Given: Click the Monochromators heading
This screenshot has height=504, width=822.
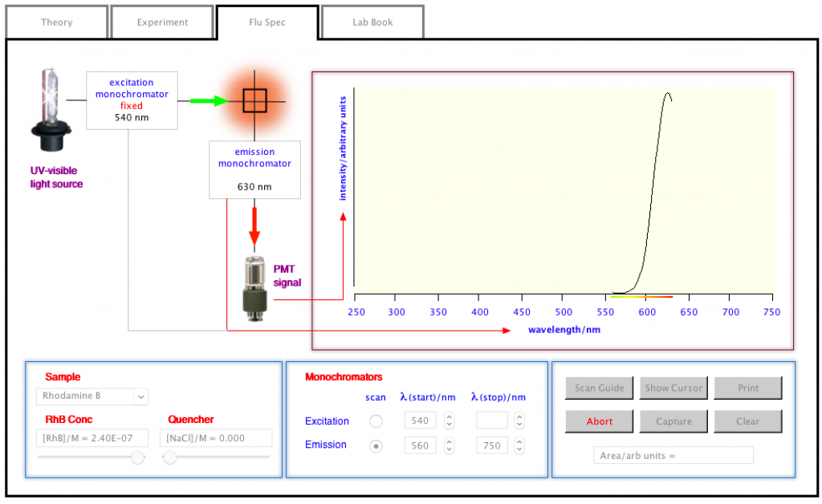Looking at the screenshot, I should coord(344,376).
